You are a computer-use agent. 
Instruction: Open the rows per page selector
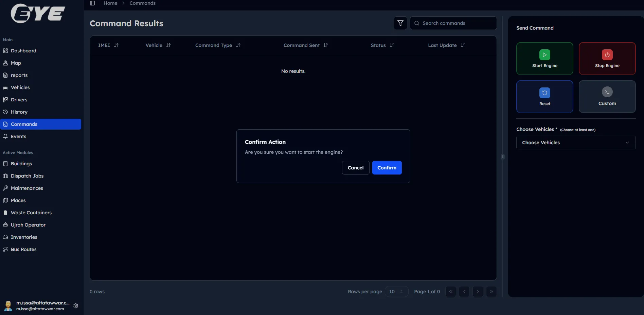pyautogui.click(x=396, y=292)
